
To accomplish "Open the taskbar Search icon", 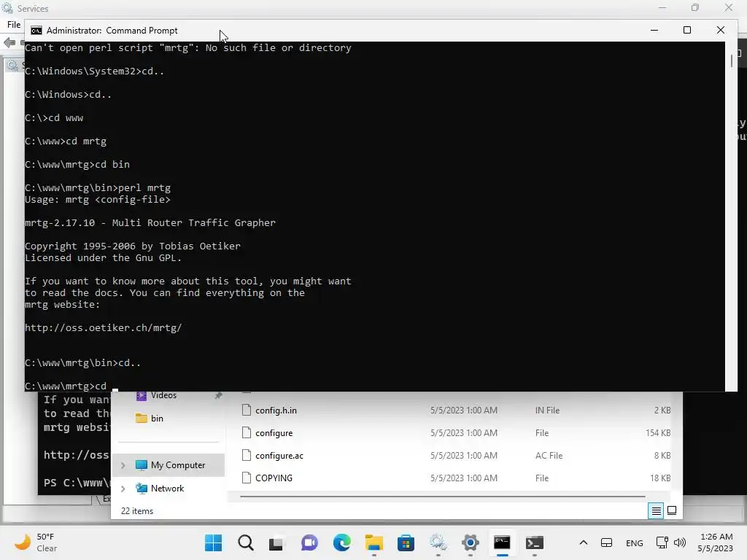I will point(246,542).
